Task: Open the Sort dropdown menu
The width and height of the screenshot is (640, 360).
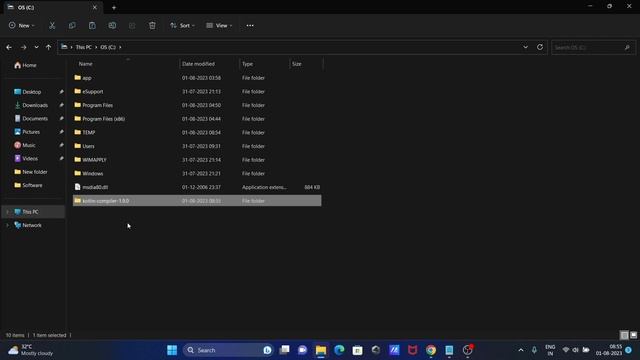Action: [x=182, y=25]
